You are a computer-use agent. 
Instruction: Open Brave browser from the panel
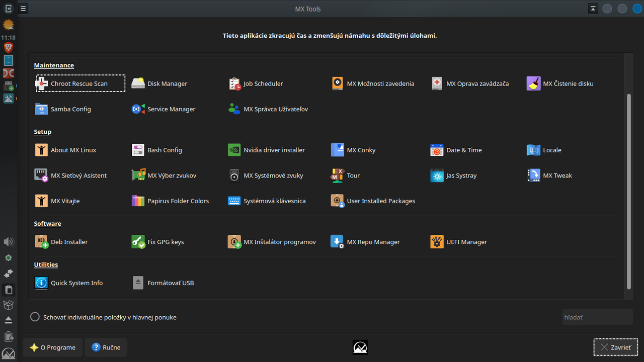pyautogui.click(x=9, y=48)
